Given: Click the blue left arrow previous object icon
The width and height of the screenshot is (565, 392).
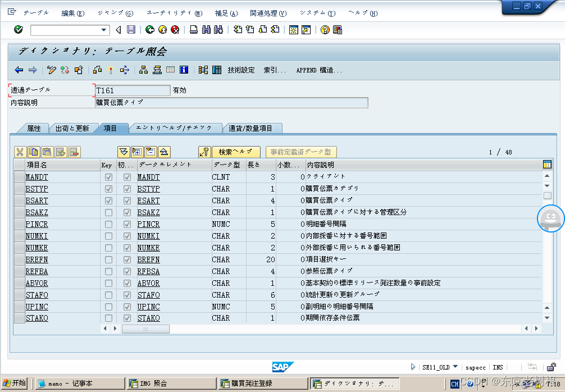Looking at the screenshot, I should [19, 70].
